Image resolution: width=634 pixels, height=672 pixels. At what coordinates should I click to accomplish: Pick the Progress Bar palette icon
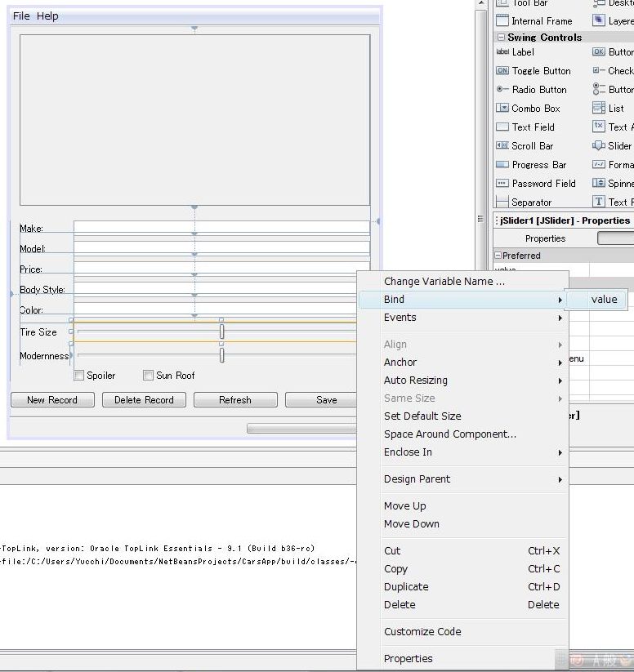pyautogui.click(x=502, y=165)
